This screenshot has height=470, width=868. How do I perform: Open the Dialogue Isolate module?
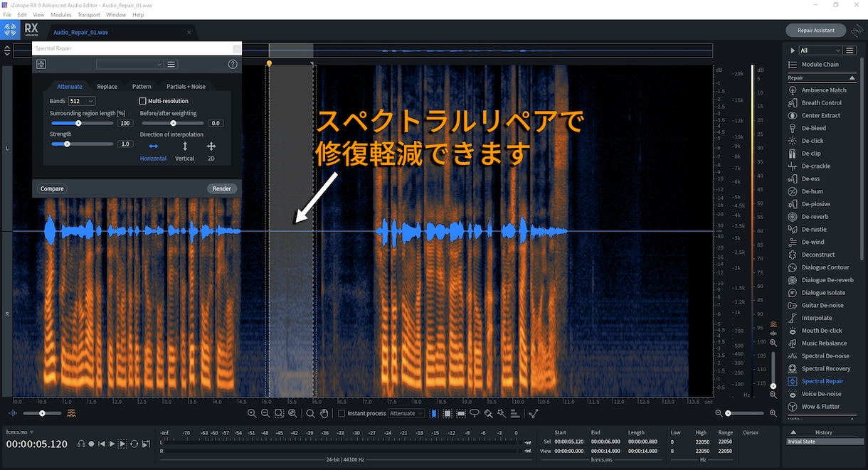[x=822, y=293]
